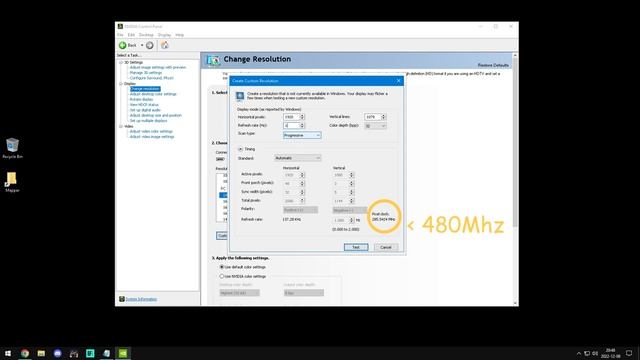Image resolution: width=640 pixels, height=360 pixels.
Task: Select Configure Surround, PhysX
Action: 151,78
